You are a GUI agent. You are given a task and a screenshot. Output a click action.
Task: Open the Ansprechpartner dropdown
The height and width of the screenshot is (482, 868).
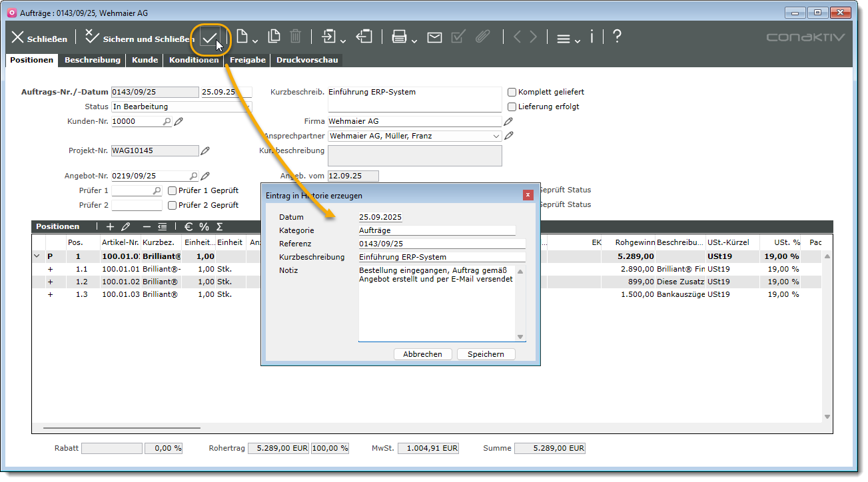496,136
